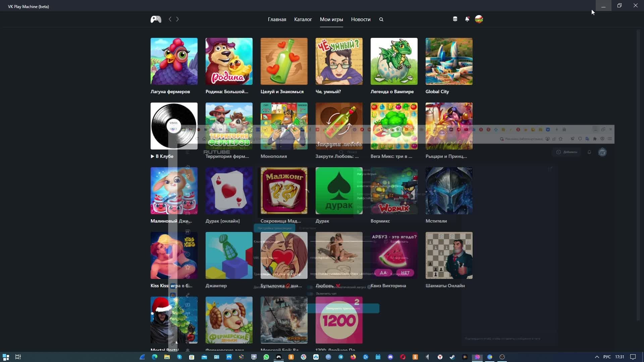Open the coins balance icon
Viewport: 644px width, 362px height.
pyautogui.click(x=455, y=19)
